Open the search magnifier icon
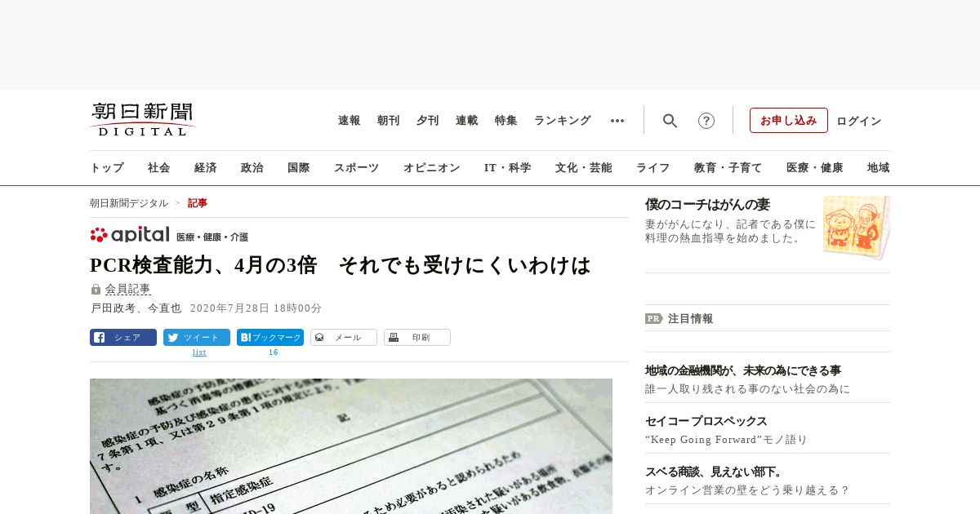Screen dimensions: 980x514 tap(670, 121)
